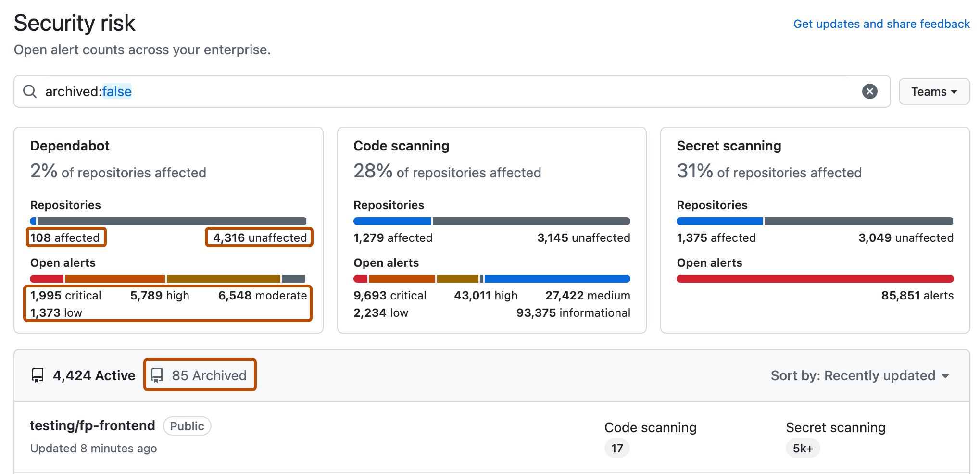Open the testing/fp-frontend repository

pos(92,425)
